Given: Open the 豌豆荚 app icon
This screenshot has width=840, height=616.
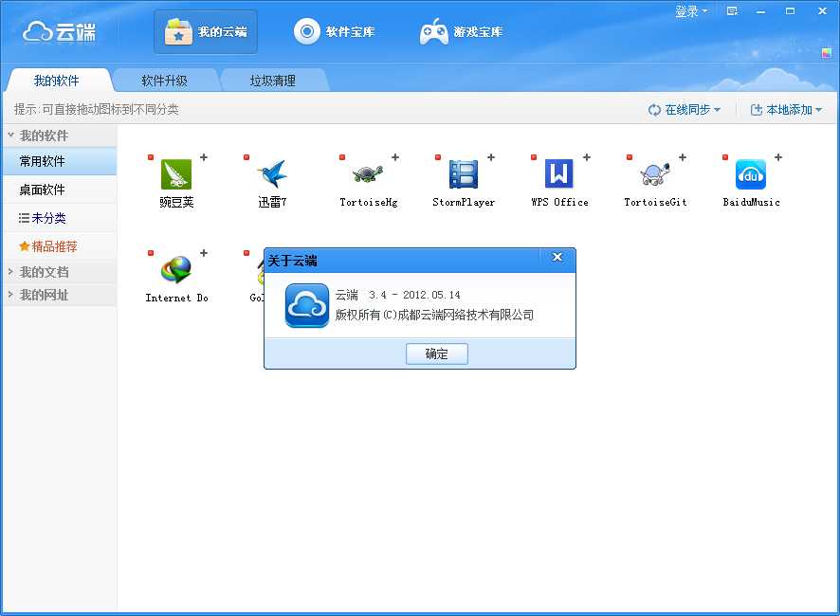Looking at the screenshot, I should click(176, 174).
